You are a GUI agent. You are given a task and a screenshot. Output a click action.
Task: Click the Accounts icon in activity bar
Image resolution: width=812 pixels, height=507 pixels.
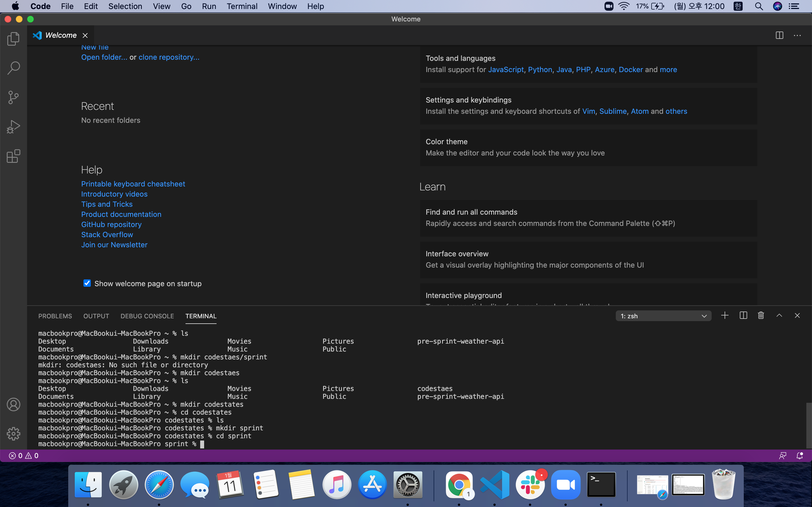point(14,404)
